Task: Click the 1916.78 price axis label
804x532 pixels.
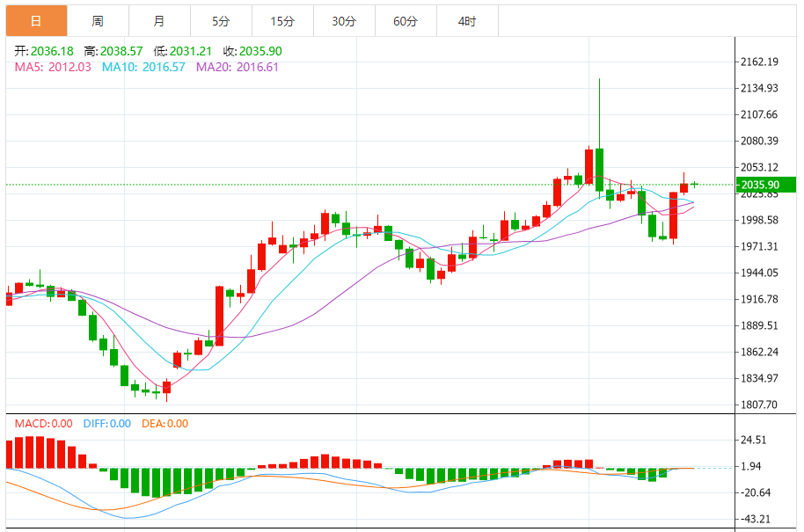Action: tap(759, 299)
